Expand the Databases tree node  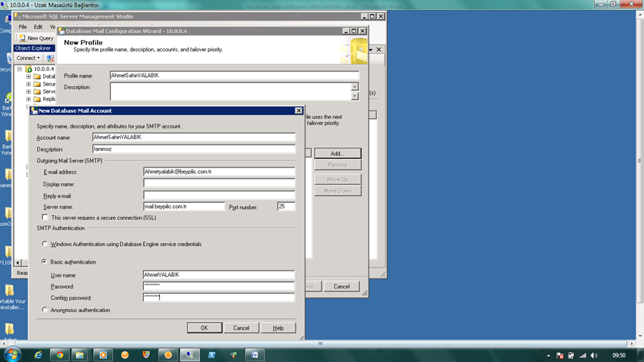coord(28,76)
